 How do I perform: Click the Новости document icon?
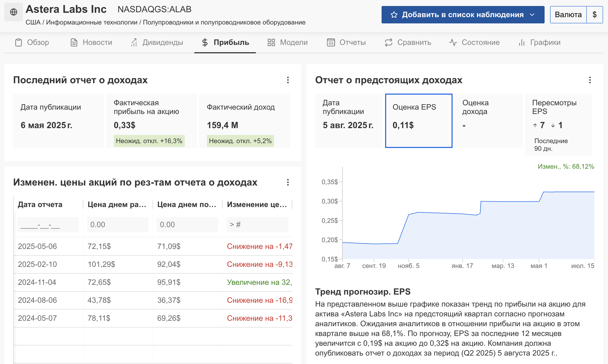click(74, 42)
